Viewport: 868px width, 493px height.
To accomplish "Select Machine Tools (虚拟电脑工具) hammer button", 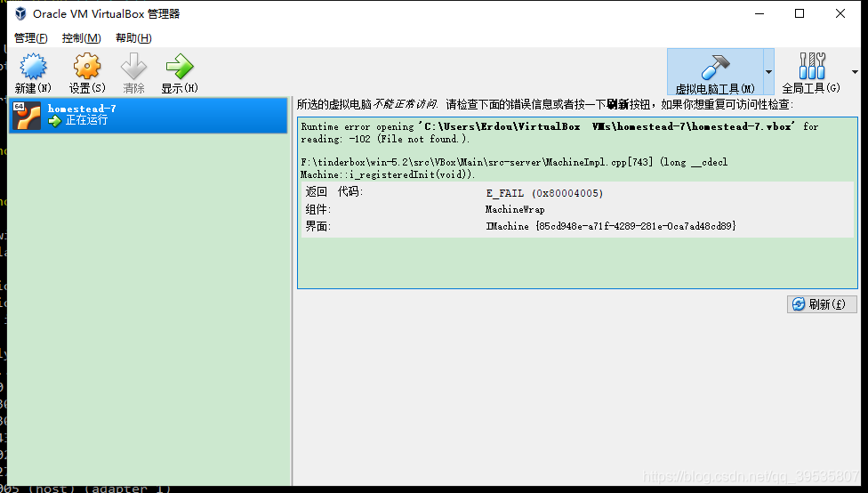I will click(x=715, y=72).
